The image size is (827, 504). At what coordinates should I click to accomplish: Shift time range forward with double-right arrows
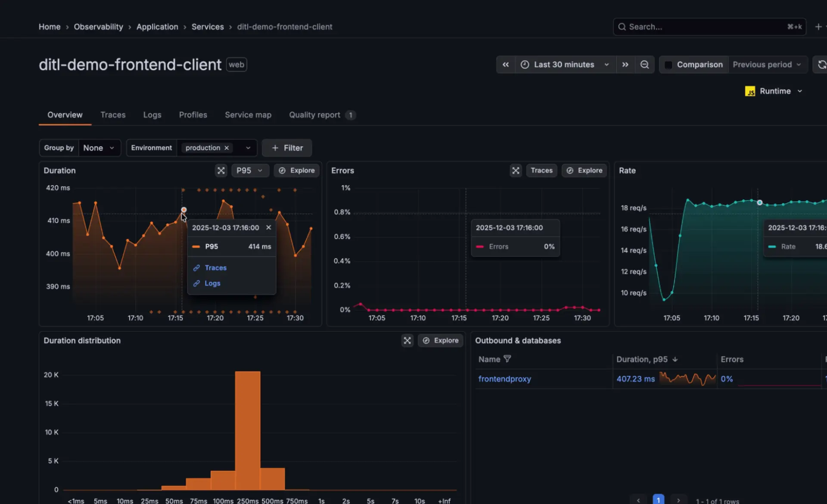point(625,65)
